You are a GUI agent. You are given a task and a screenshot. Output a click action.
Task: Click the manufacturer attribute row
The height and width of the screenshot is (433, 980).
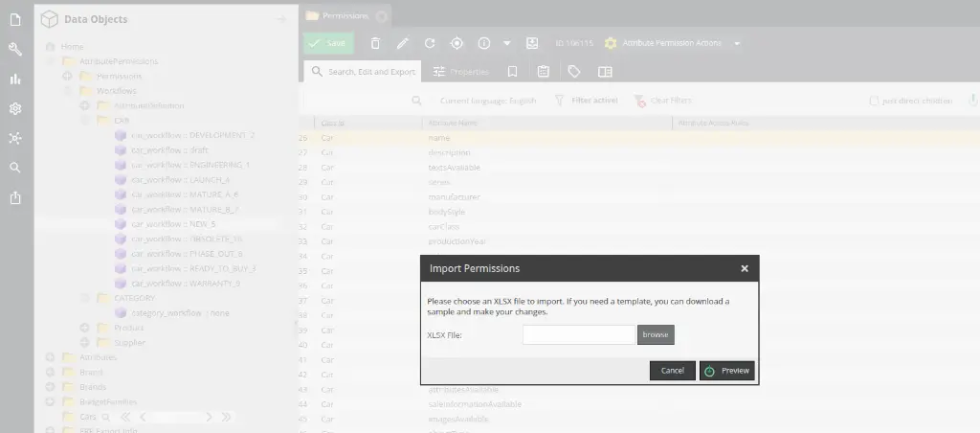tap(638, 197)
